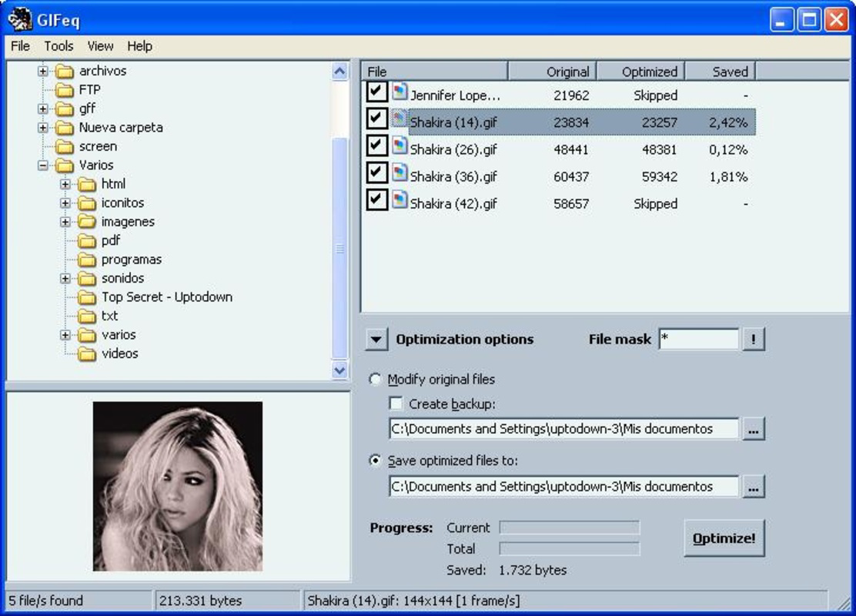This screenshot has height=616, width=856.
Task: Click the File mask input field
Action: (x=699, y=339)
